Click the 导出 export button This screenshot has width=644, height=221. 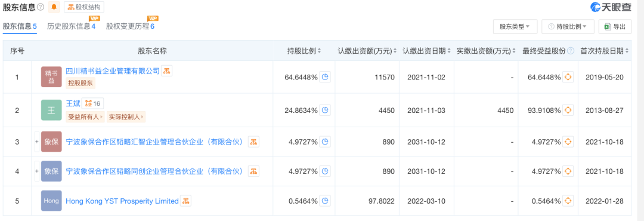point(614,27)
